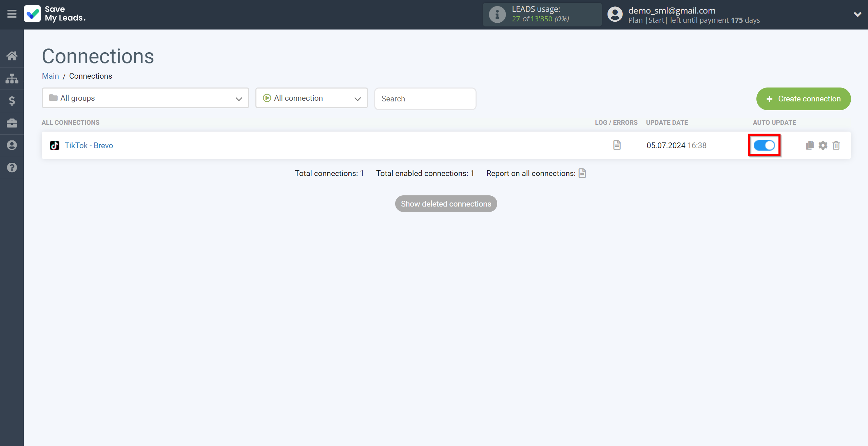Image resolution: width=868 pixels, height=446 pixels.
Task: Expand the All groups dropdown
Action: point(145,98)
